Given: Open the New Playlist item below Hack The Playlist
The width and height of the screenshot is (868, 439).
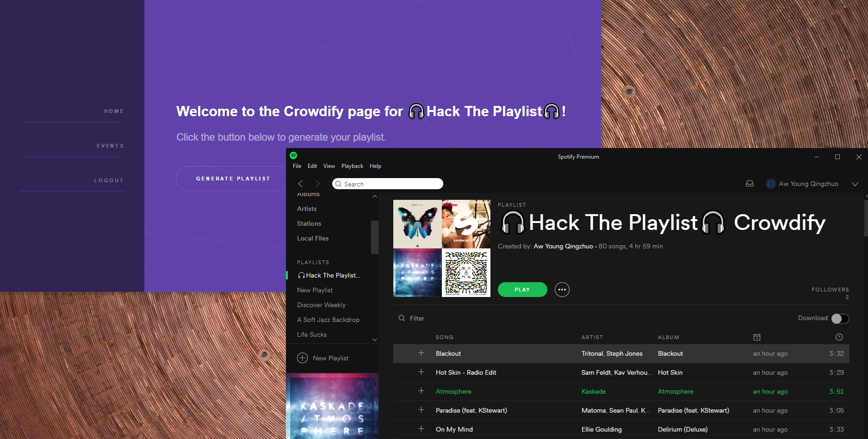Looking at the screenshot, I should pos(315,290).
